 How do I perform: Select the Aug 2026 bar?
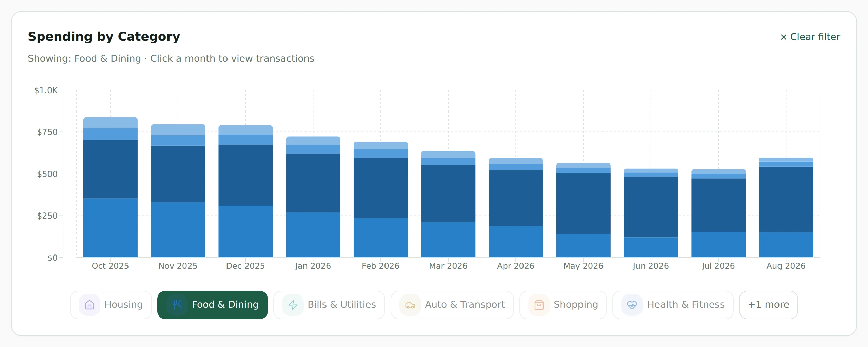786,207
